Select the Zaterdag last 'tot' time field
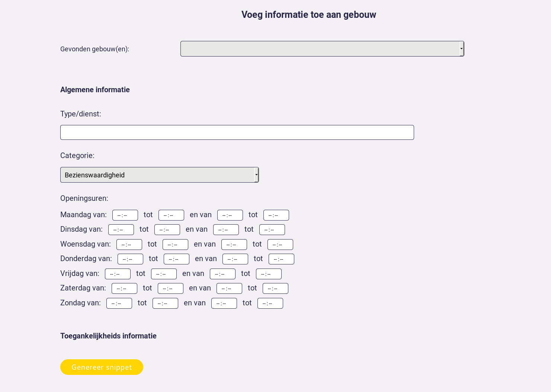This screenshot has height=392, width=551. (x=275, y=288)
